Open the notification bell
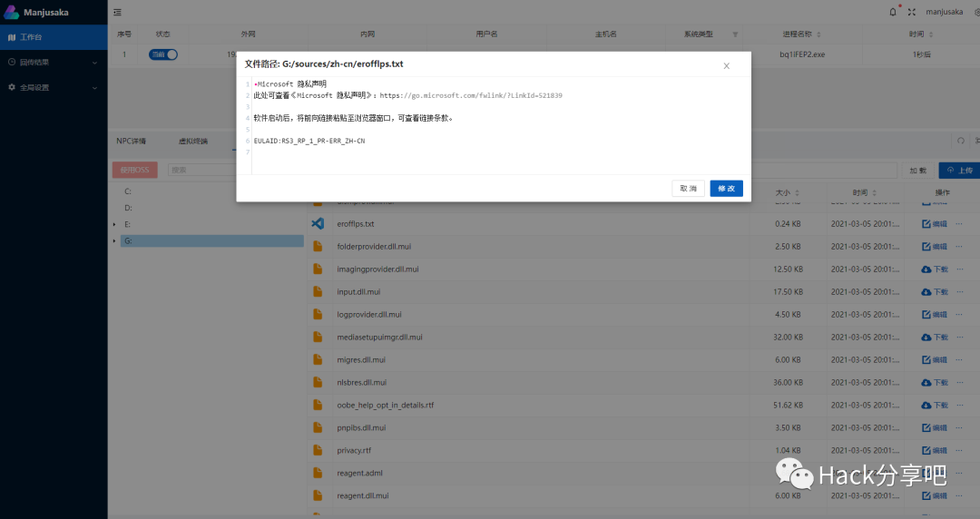 pyautogui.click(x=893, y=12)
